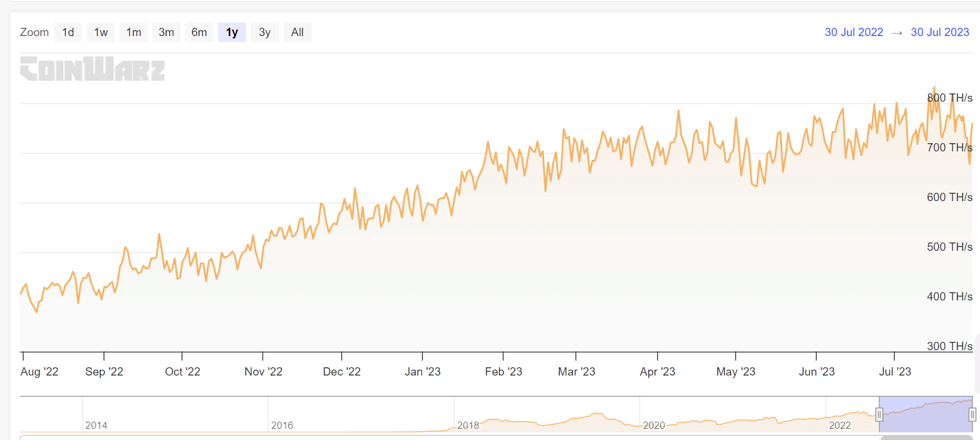Click the 2014 mark in navigator timeline

[96, 425]
